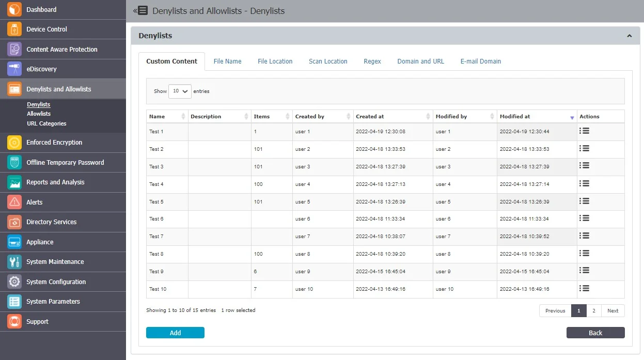The image size is (644, 360).
Task: Click the 2022-04-19 12:30:44 modified timestamp
Action: pyautogui.click(x=524, y=132)
